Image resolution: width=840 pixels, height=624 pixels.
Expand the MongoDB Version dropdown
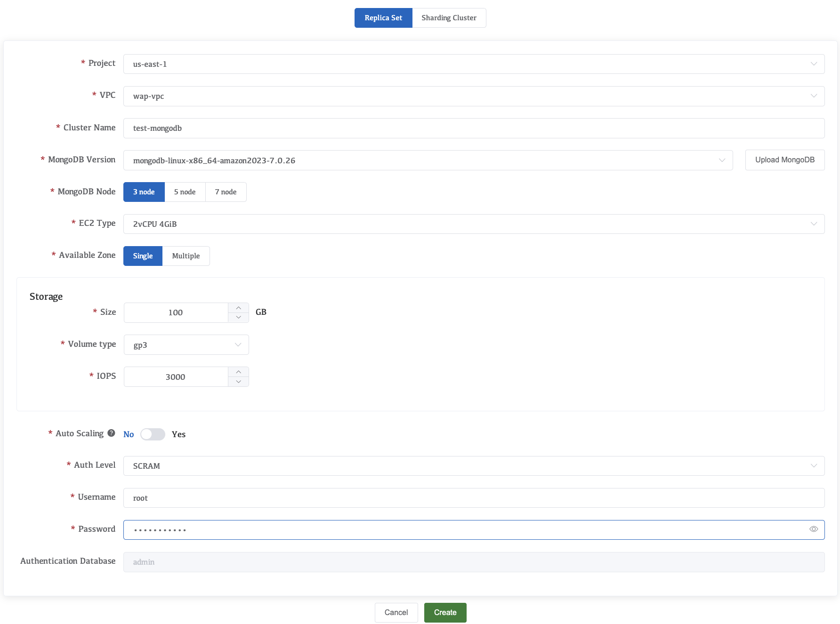pos(428,160)
